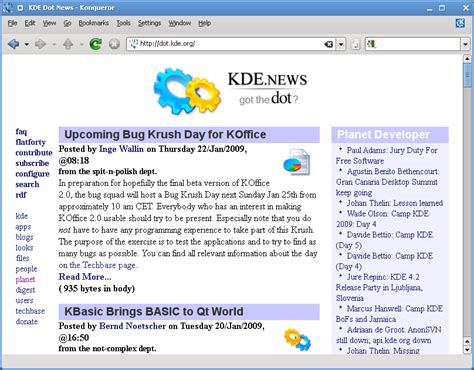Screen dimensions: 474x370
Task: Open the techbase sidebar link
Action: 30,311
